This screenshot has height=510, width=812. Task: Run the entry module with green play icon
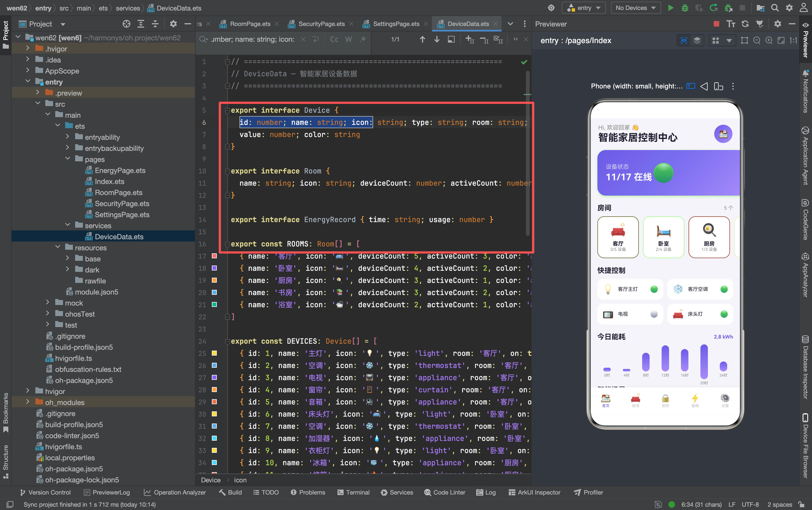(670, 8)
